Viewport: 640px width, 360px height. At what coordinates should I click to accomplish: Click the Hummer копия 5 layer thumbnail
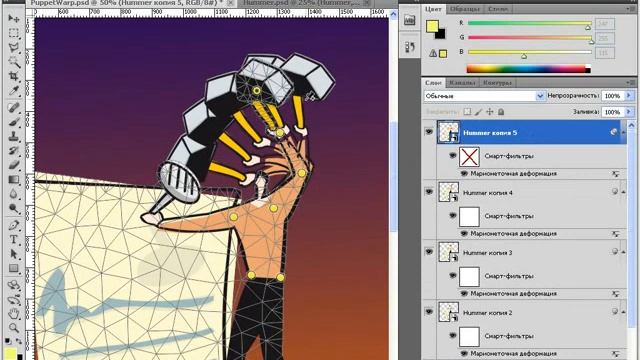tap(449, 132)
